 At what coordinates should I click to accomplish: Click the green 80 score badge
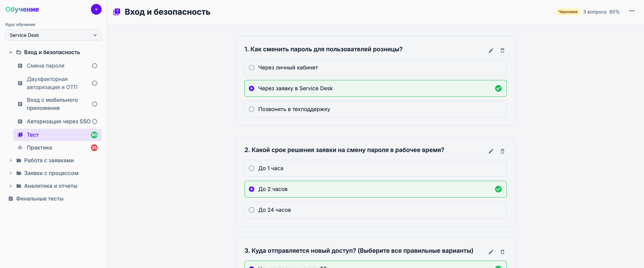(x=94, y=135)
